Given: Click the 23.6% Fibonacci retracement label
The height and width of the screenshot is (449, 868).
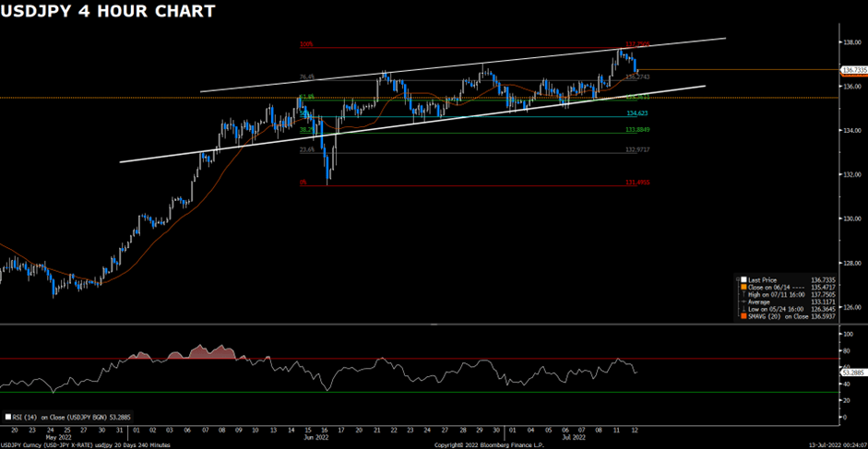Looking at the screenshot, I should tap(306, 149).
